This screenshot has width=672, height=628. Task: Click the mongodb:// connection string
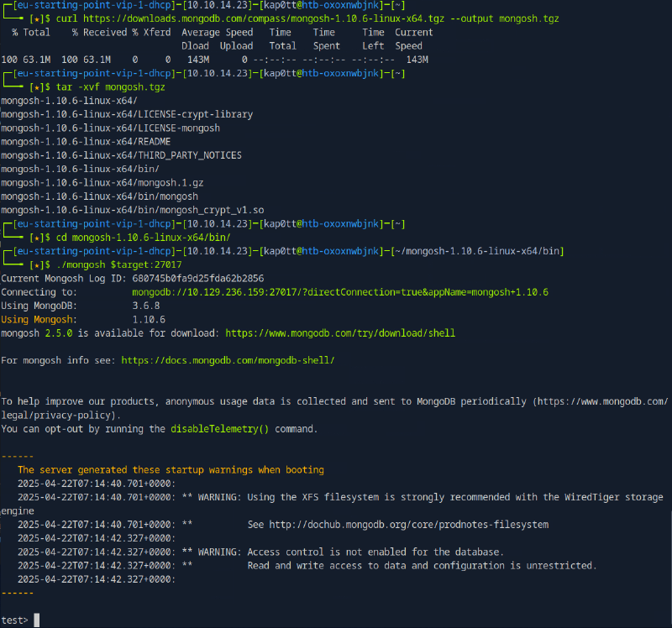[340, 292]
